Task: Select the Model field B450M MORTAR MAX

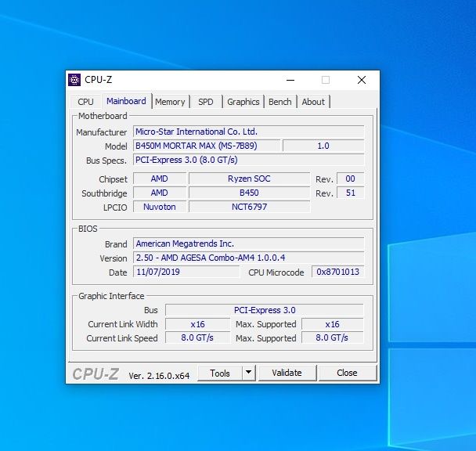Action: (207, 146)
